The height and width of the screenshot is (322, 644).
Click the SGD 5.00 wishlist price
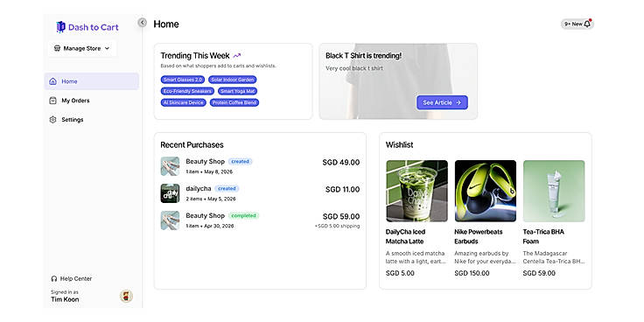point(400,274)
